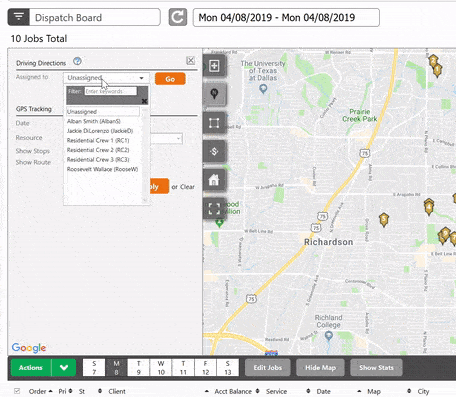The image size is (456, 397).
Task: Open Driving Directions help question icon
Action: click(77, 61)
